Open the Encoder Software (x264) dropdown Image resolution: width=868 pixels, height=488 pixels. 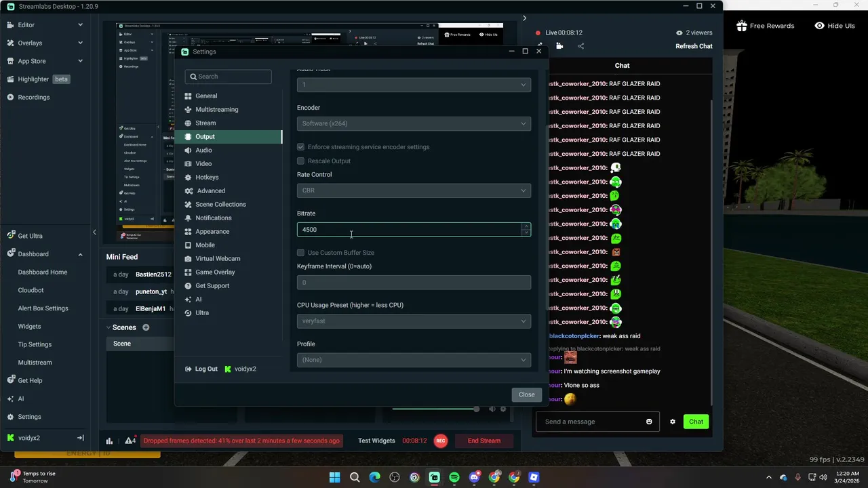click(x=414, y=123)
